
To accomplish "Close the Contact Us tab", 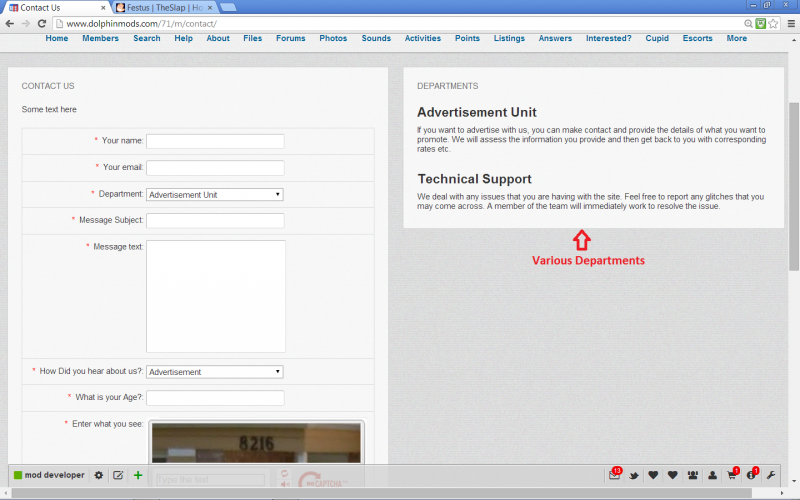I will click(x=104, y=8).
